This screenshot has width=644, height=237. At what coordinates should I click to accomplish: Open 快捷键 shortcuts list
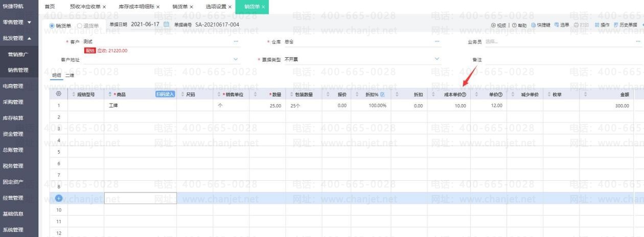coord(541,25)
